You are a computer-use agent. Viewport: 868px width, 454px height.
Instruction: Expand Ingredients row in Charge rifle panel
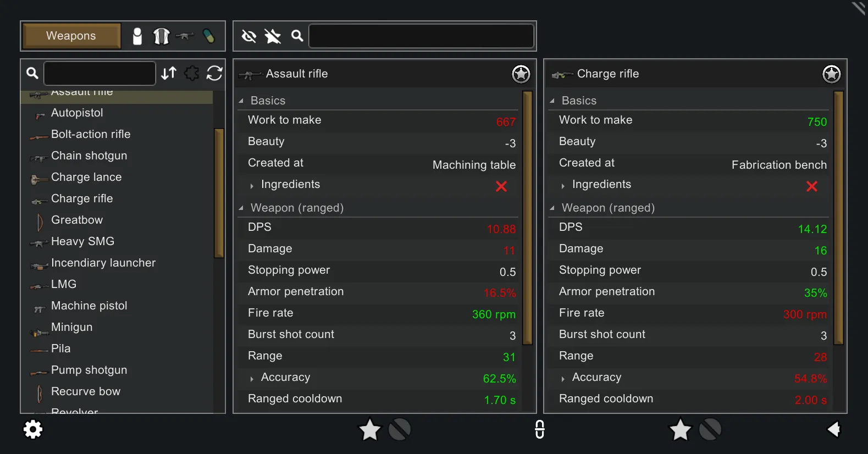click(x=563, y=186)
